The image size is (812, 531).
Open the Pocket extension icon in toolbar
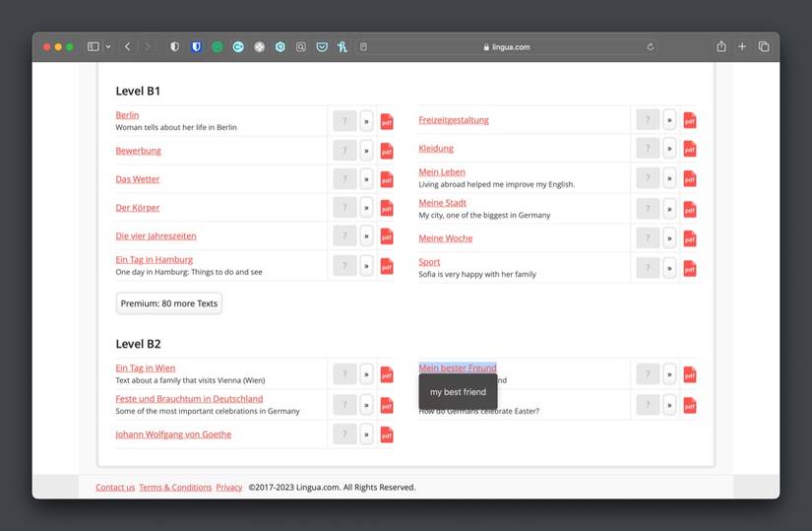tap(322, 47)
